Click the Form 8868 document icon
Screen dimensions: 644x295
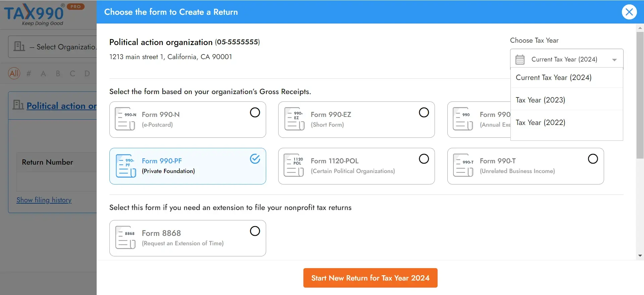[x=125, y=238]
